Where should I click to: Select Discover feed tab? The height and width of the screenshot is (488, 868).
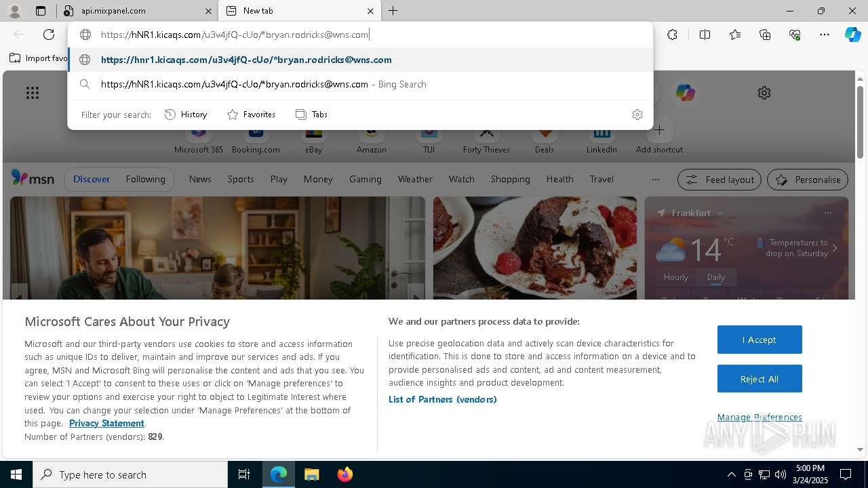pyautogui.click(x=92, y=180)
